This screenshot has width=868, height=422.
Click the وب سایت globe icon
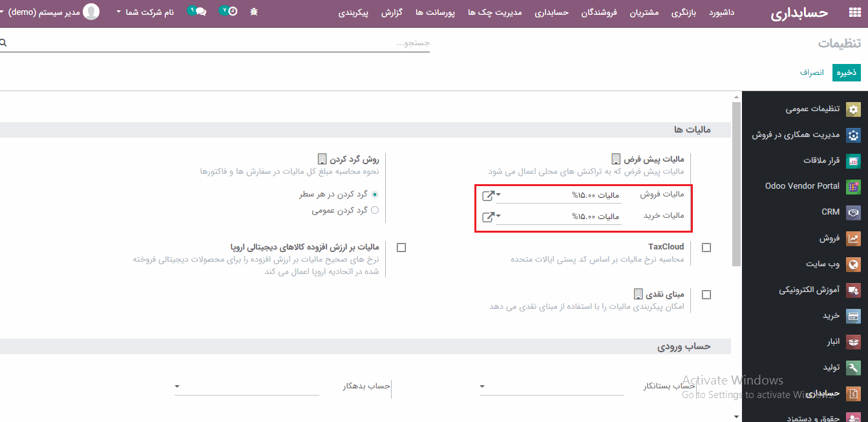click(x=854, y=264)
